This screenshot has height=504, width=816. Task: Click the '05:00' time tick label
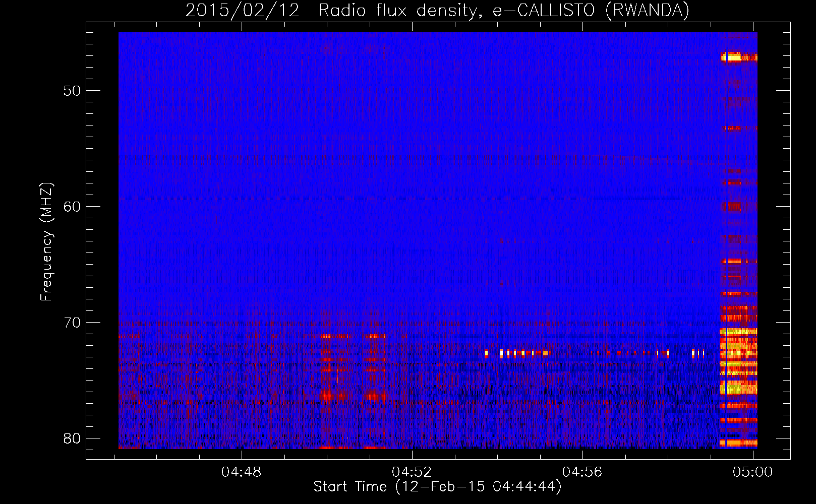[x=753, y=472]
